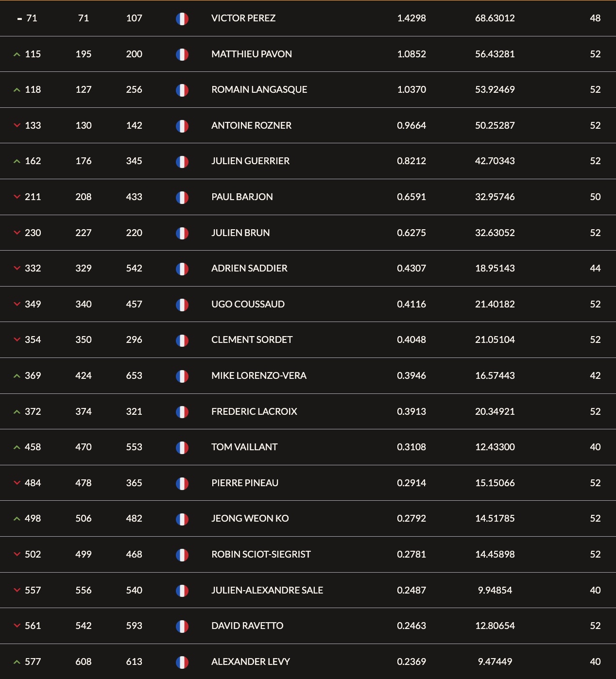Click the flag icon next to Matthieu Pavon
Image resolution: width=616 pixels, height=679 pixels.
[182, 54]
